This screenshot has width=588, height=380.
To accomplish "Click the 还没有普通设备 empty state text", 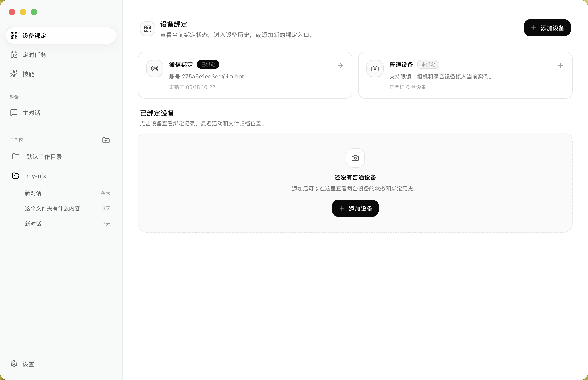I will pyautogui.click(x=355, y=177).
